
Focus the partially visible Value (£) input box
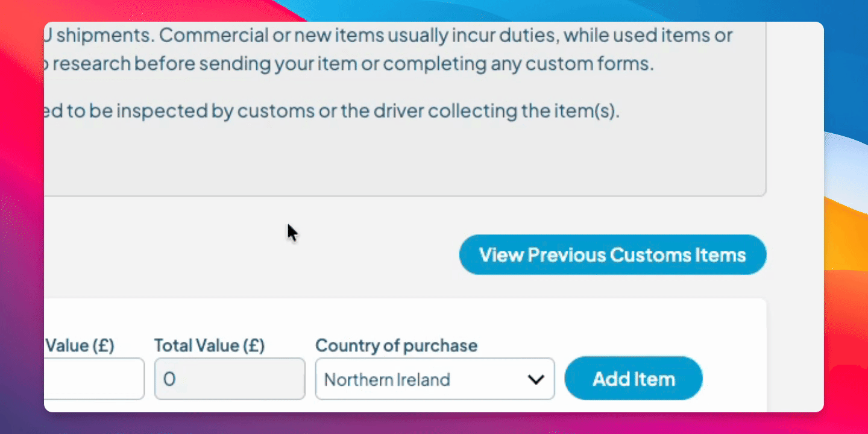click(94, 379)
